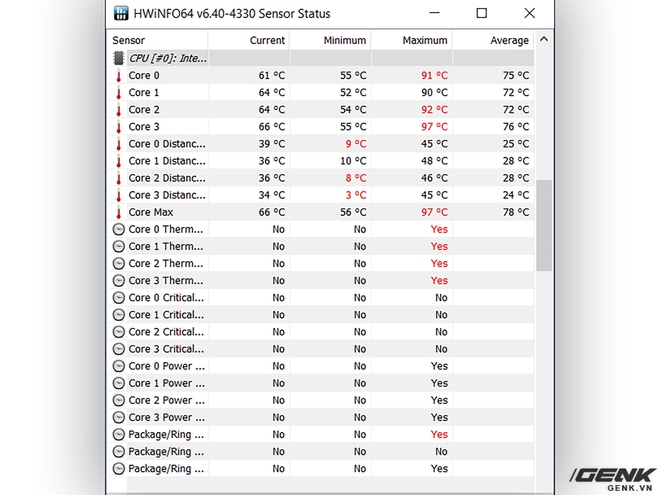Select the Core 3 sensor row label

click(x=144, y=127)
